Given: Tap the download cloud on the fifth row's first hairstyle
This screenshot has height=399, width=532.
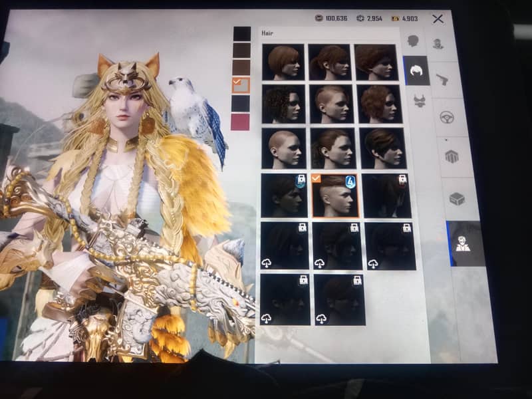Looking at the screenshot, I should pos(267,263).
